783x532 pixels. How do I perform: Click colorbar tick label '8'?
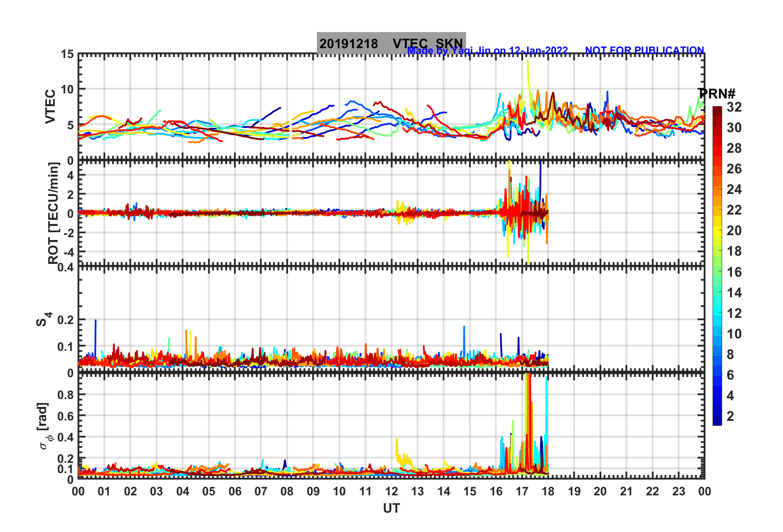click(730, 355)
